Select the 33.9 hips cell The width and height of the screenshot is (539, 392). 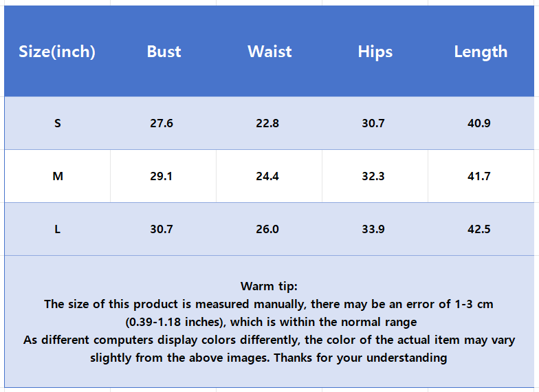[373, 230]
